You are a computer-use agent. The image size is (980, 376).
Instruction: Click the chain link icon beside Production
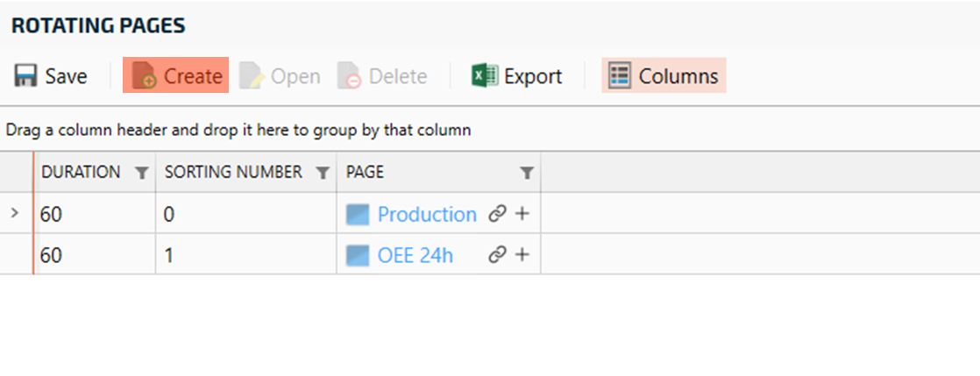(497, 214)
